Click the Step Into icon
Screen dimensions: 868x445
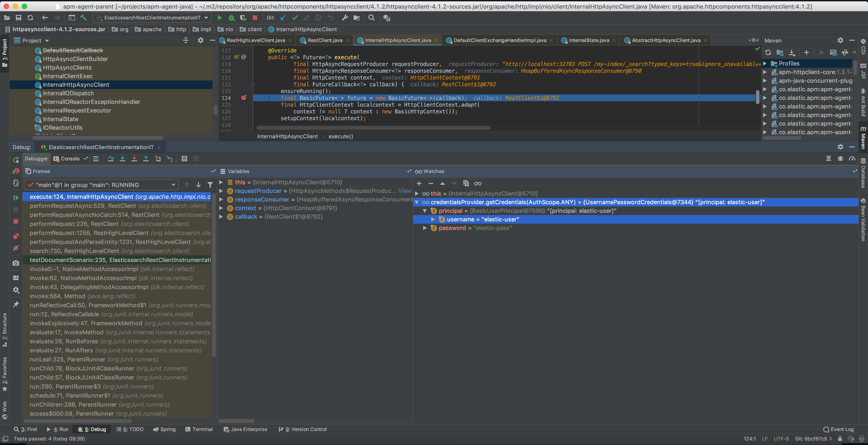122,159
